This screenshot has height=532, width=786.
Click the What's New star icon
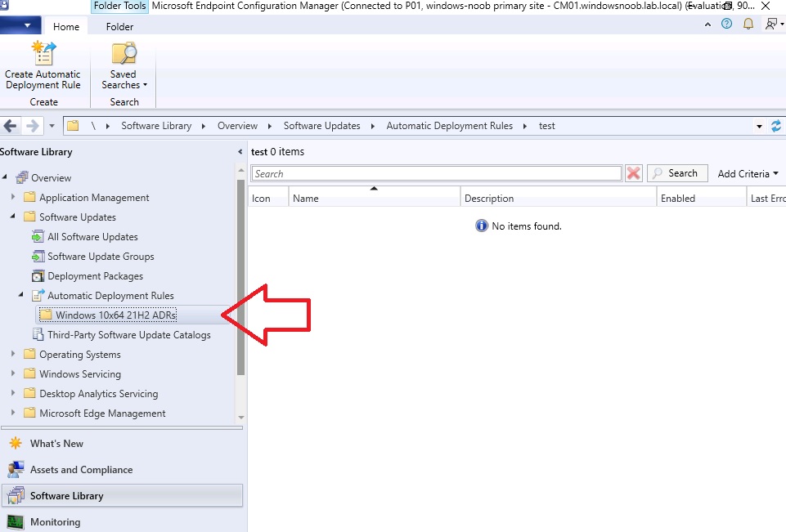(16, 443)
